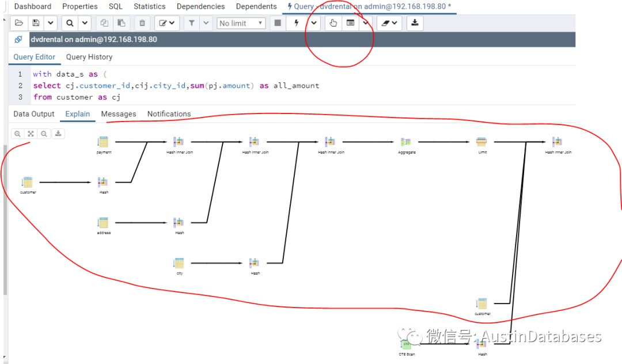Fit explain plan graph to screen

pyautogui.click(x=31, y=134)
